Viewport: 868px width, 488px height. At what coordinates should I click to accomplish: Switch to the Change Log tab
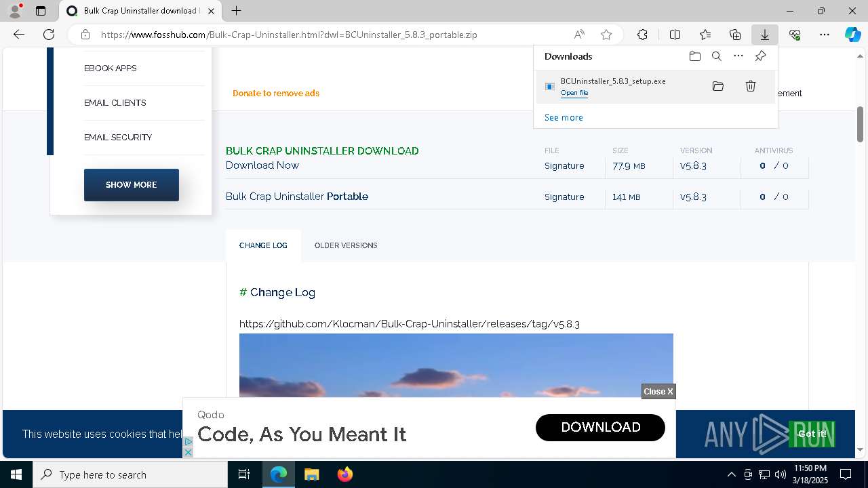pyautogui.click(x=263, y=245)
